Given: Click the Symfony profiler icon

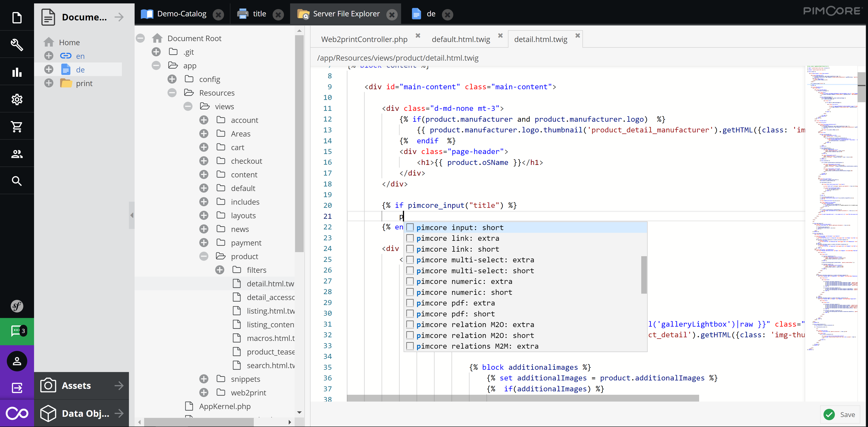Looking at the screenshot, I should tap(17, 306).
